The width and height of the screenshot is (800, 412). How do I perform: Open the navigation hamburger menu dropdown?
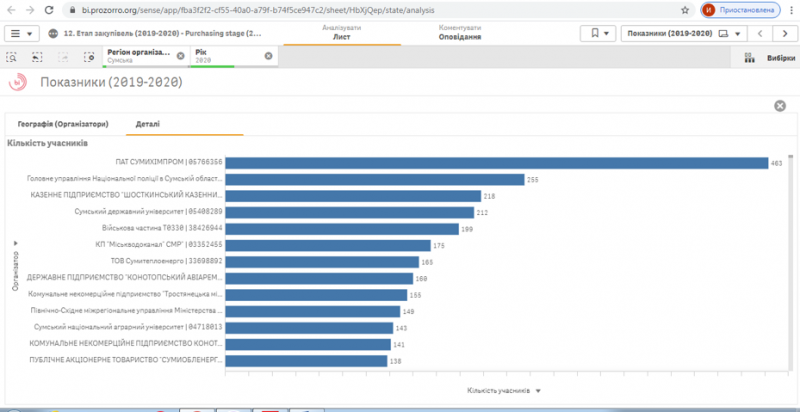[x=21, y=34]
